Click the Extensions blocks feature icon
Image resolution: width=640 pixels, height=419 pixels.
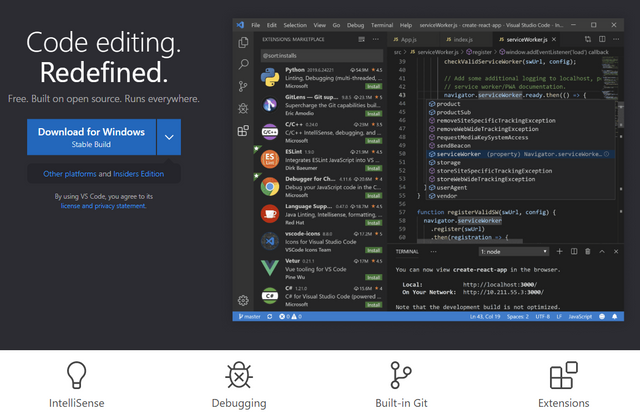tap(564, 375)
